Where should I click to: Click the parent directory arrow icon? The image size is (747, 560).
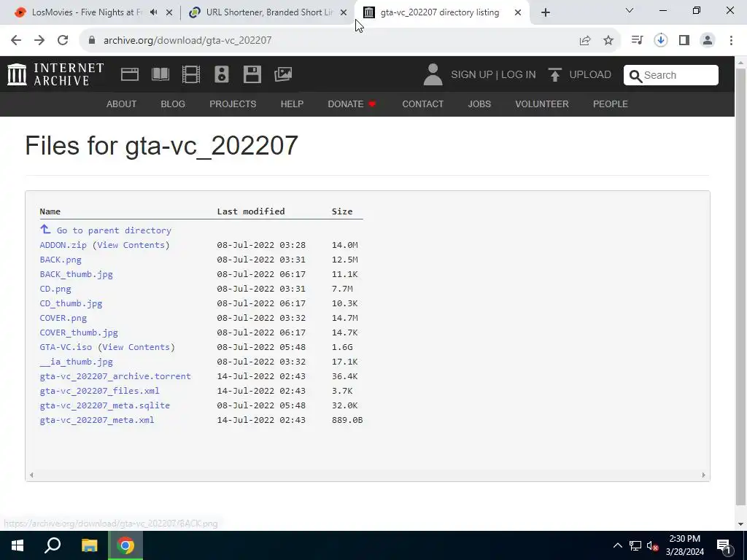pyautogui.click(x=45, y=230)
